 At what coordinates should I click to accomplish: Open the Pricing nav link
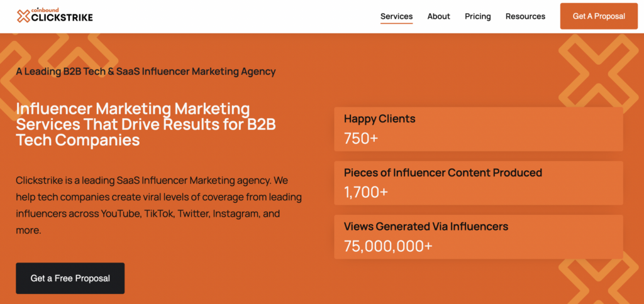(477, 16)
